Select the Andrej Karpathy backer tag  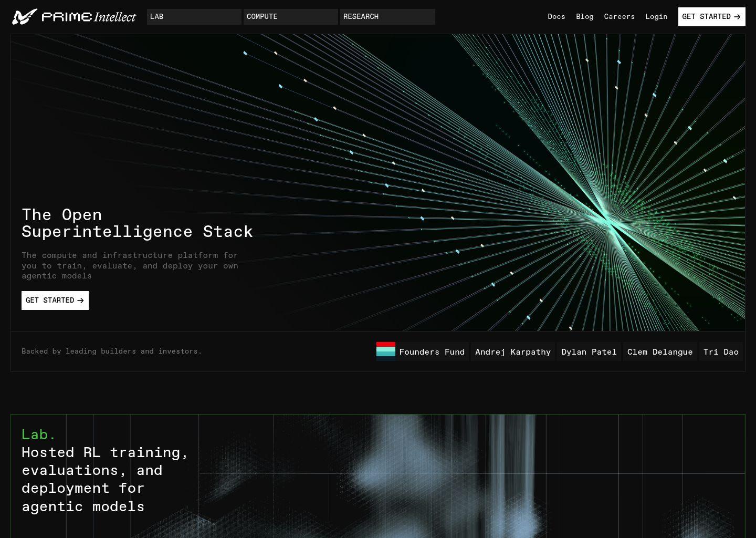click(512, 352)
